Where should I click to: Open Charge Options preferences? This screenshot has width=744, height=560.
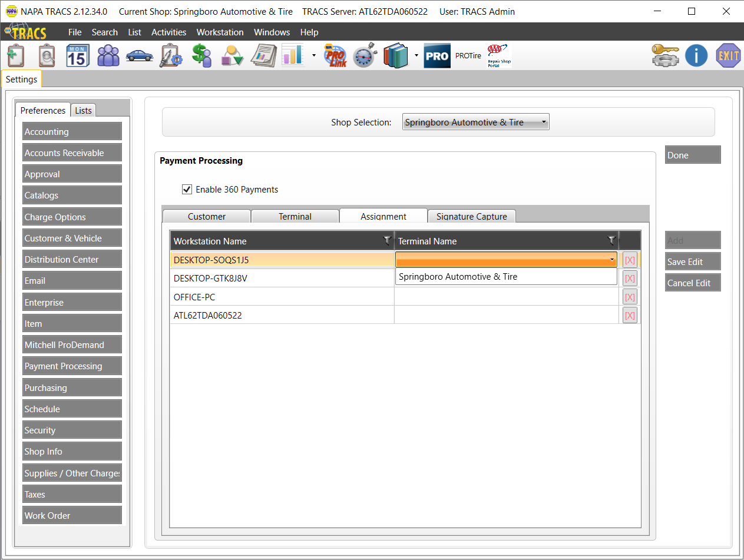tap(72, 217)
